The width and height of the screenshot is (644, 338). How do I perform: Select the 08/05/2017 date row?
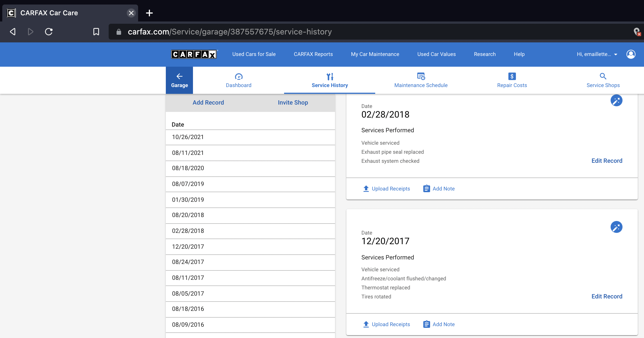250,294
